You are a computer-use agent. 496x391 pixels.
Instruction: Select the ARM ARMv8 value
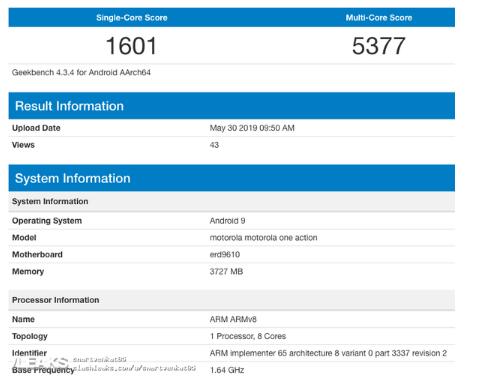point(233,319)
